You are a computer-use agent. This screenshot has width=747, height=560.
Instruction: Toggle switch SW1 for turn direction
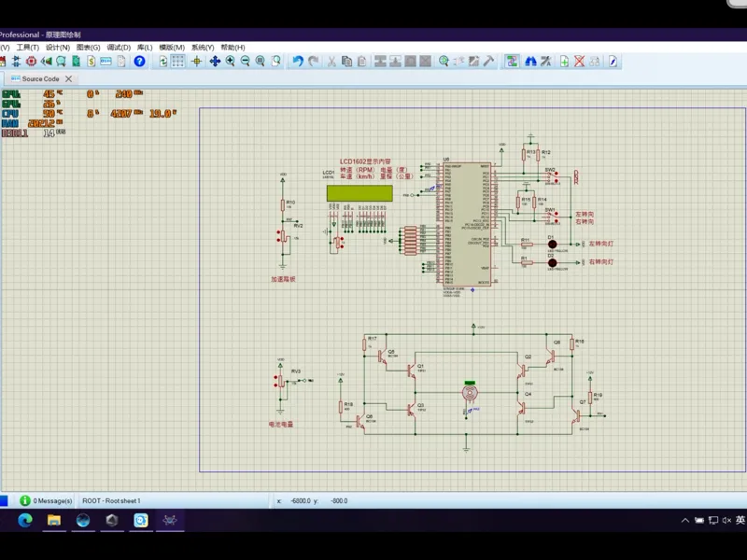tap(551, 216)
